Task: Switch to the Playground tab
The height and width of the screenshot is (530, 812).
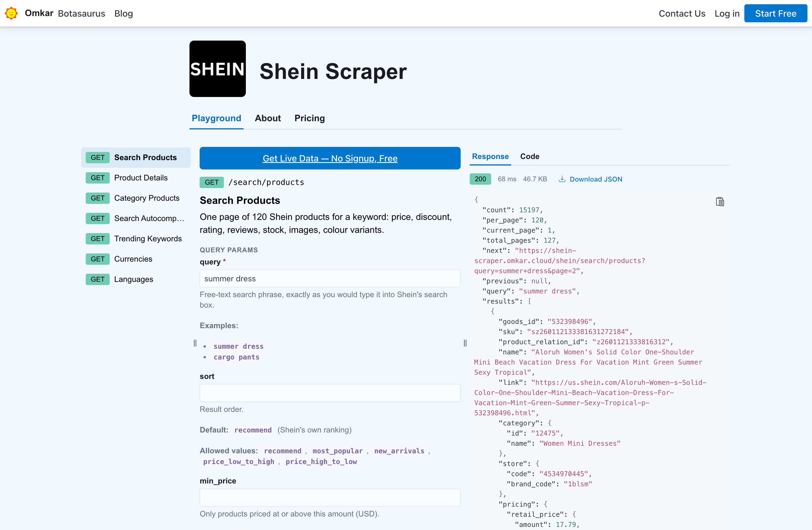Action: pos(216,118)
